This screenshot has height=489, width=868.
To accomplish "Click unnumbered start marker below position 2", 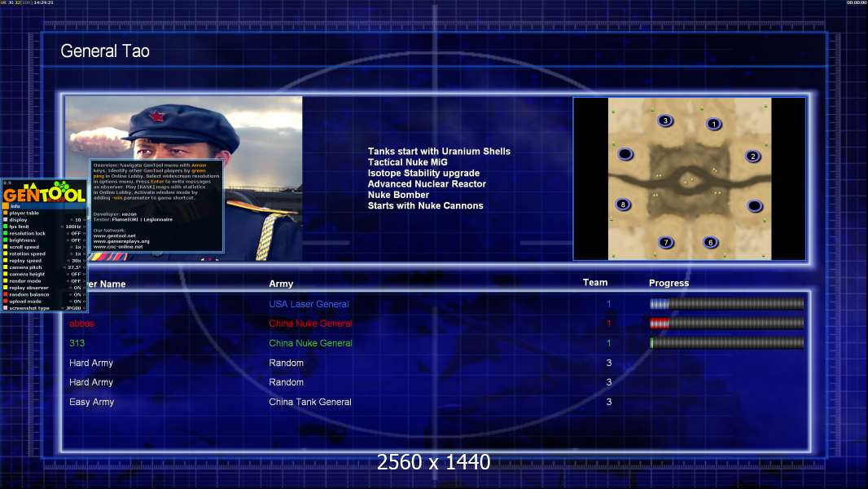I will [755, 206].
